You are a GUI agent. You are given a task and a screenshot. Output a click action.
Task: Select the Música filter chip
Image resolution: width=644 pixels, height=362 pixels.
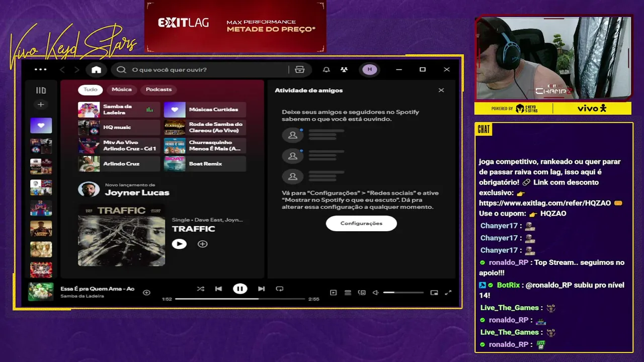pos(122,89)
